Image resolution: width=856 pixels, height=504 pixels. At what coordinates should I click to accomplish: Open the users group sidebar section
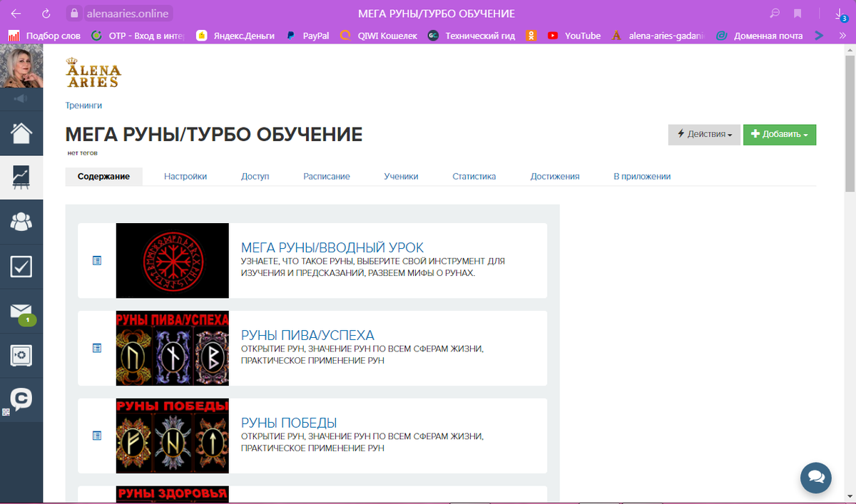point(21,222)
